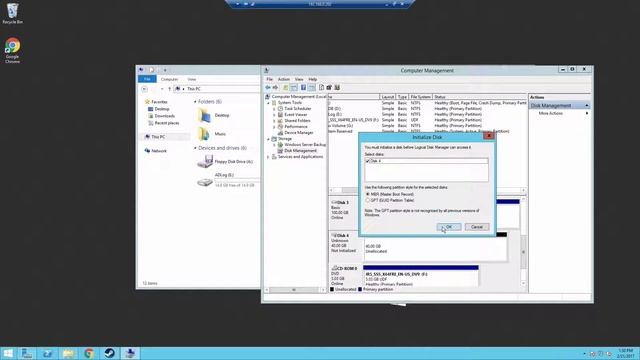
Task: Click Disk 4 Not Initialized label
Action: click(x=343, y=251)
